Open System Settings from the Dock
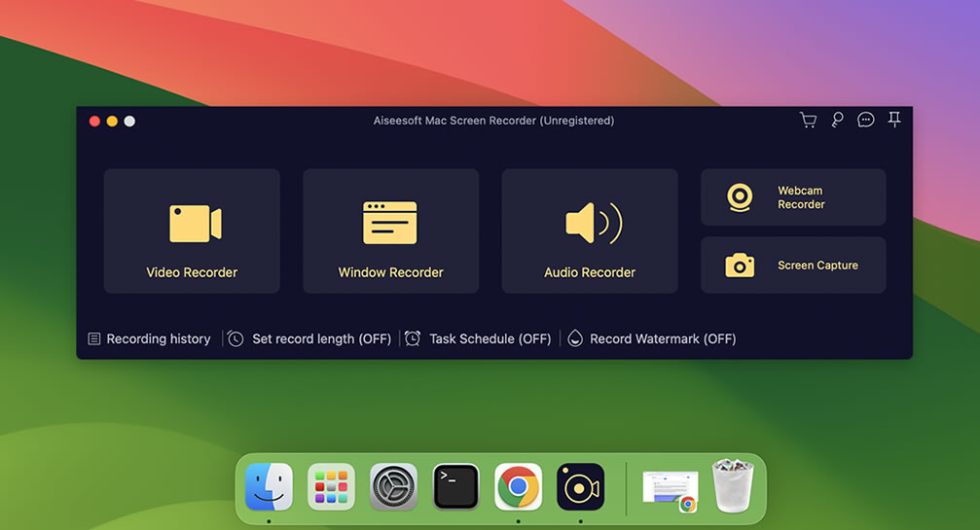The width and height of the screenshot is (980, 530). [394, 487]
